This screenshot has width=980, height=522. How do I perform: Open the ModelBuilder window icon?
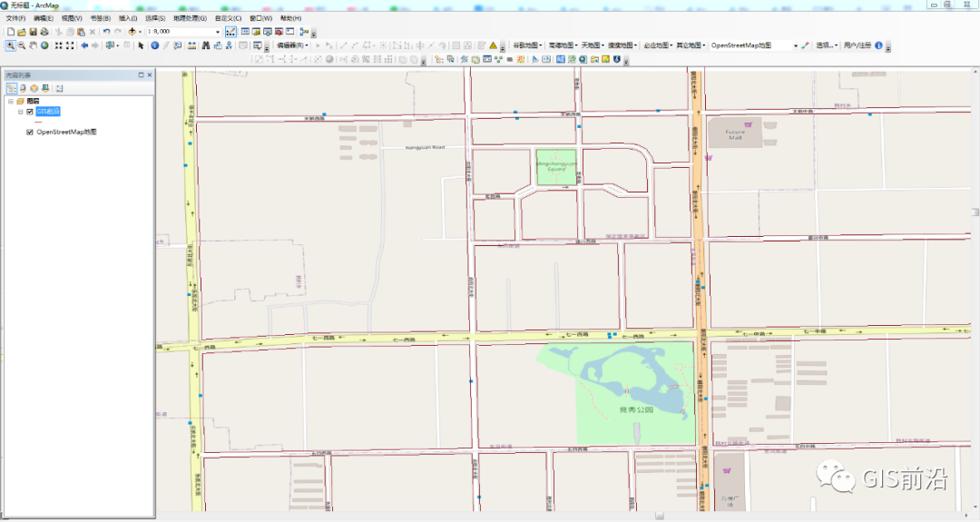click(304, 31)
